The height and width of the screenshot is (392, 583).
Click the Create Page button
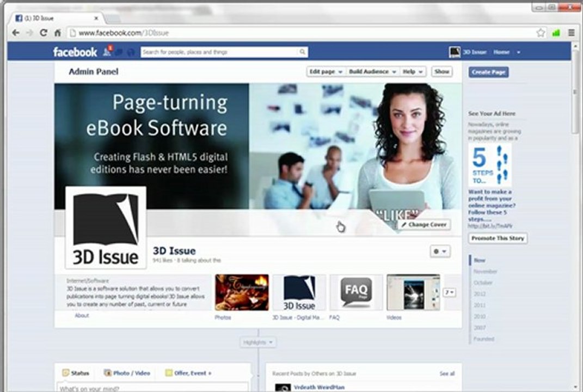pos(489,72)
